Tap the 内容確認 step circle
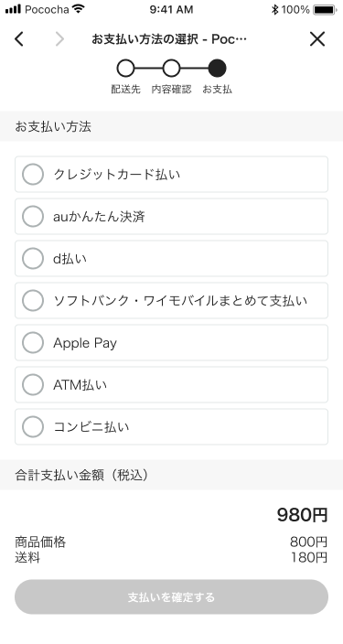The image size is (343, 644). pos(171,69)
